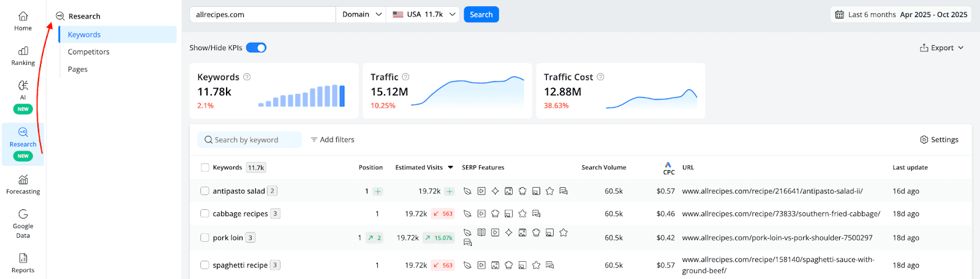
Task: Click the Last update column header
Action: (910, 168)
